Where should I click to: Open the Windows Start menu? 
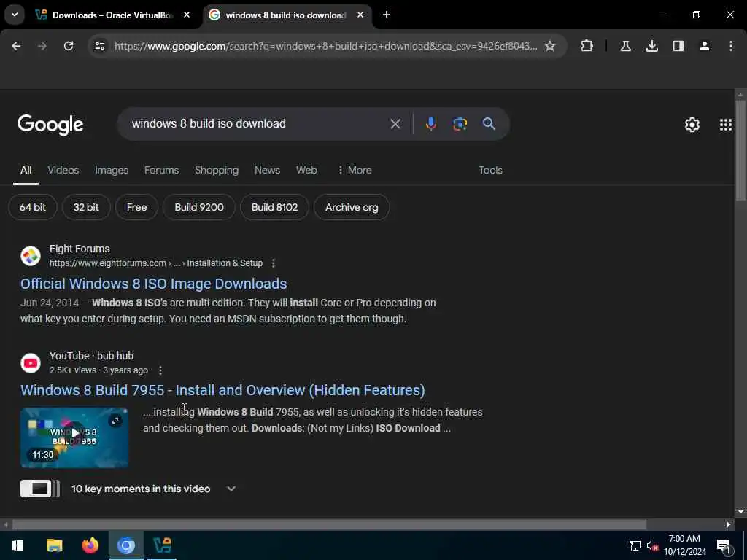pyautogui.click(x=18, y=545)
